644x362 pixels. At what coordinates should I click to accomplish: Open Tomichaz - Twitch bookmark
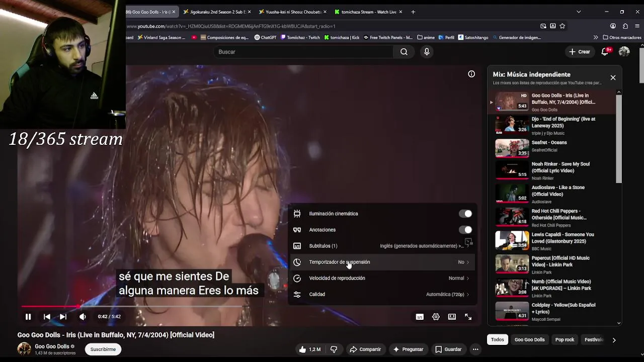coord(300,37)
